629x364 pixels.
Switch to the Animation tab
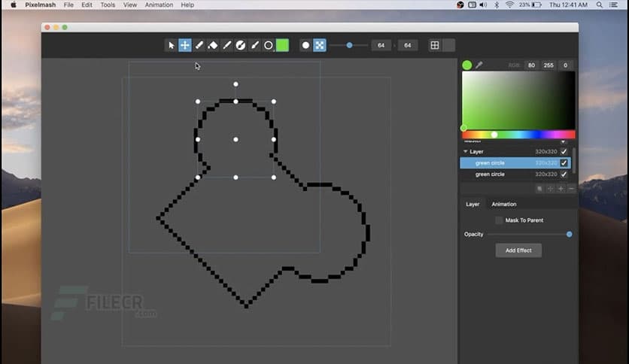[x=503, y=204]
